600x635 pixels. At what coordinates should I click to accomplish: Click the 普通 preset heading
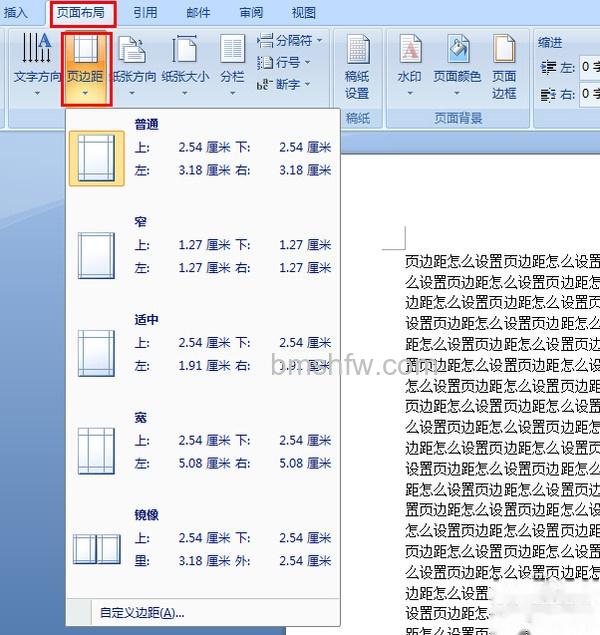(147, 124)
